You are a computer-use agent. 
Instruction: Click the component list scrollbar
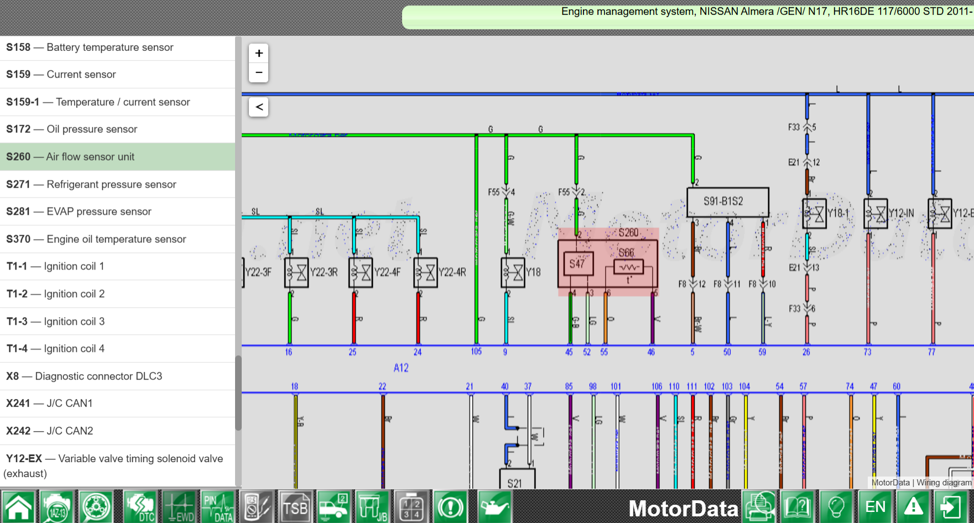[238, 393]
